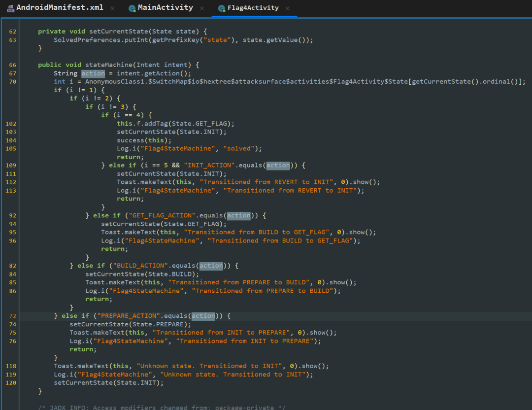Click the highlighted action in the GET_FLAG_ACTION condition
The image size is (532, 410).
[238, 215]
